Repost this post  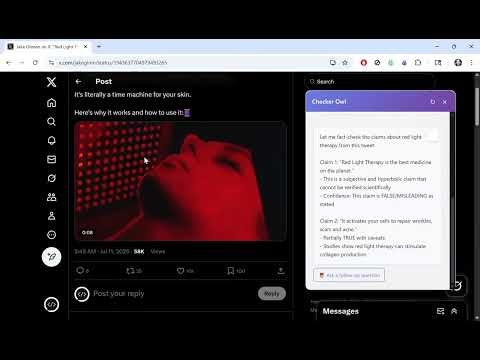click(x=130, y=271)
